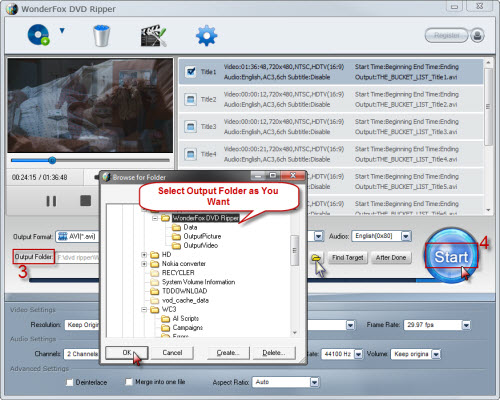Select the TDDOWNLOAD folder
This screenshot has width=500, height=400.
point(184,291)
